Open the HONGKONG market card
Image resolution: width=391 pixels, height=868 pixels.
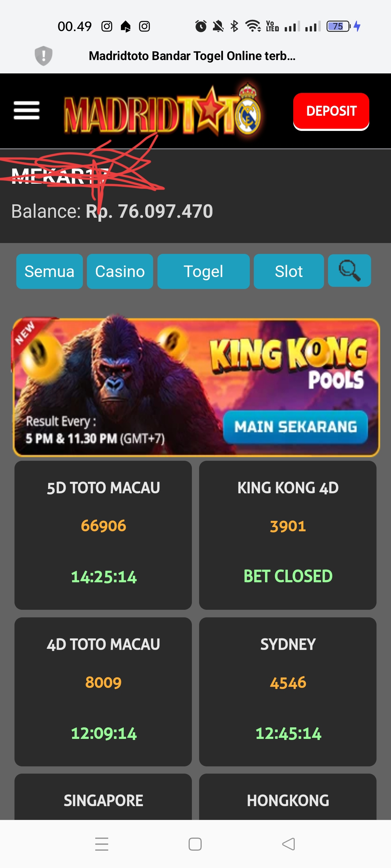288,797
